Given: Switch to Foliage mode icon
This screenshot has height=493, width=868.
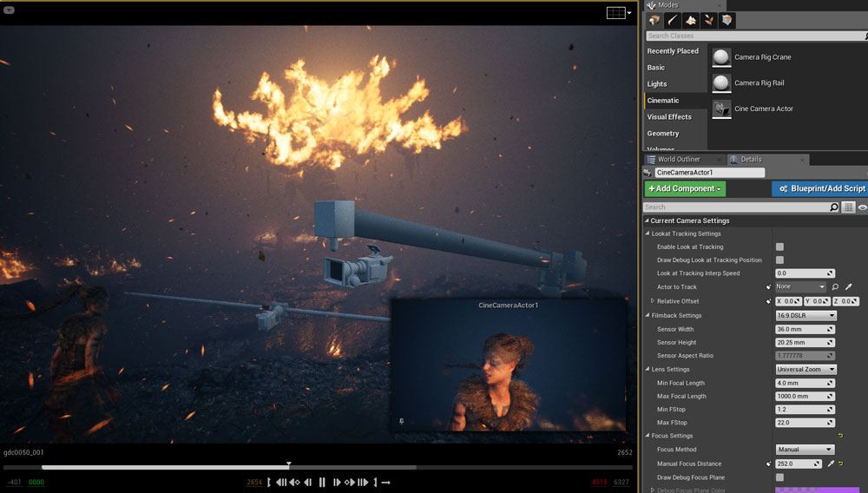Looking at the screenshot, I should 709,20.
